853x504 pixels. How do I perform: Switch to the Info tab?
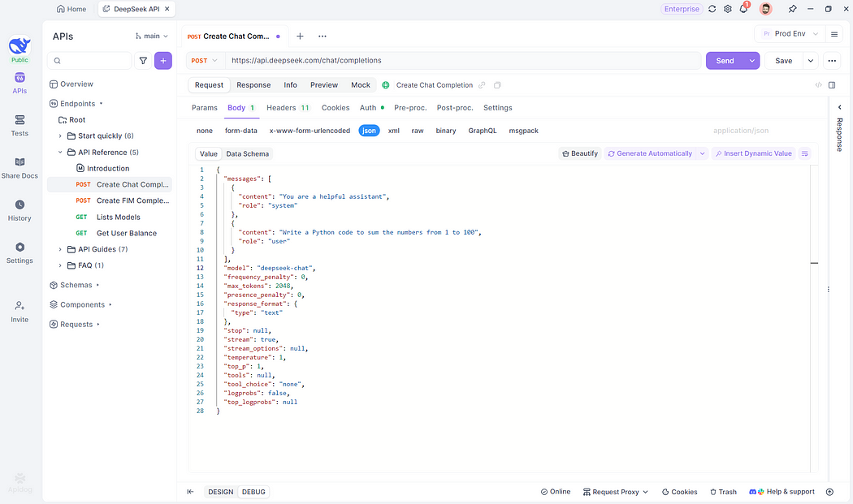tap(291, 85)
